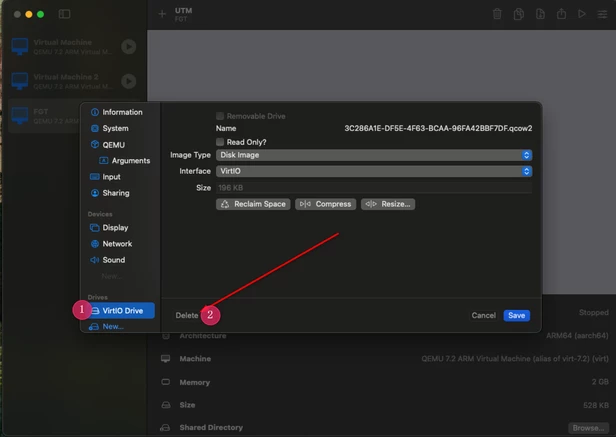Screen dimensions: 616x437
Task: Click the Size field showing 196 KB
Action: [x=374, y=187]
